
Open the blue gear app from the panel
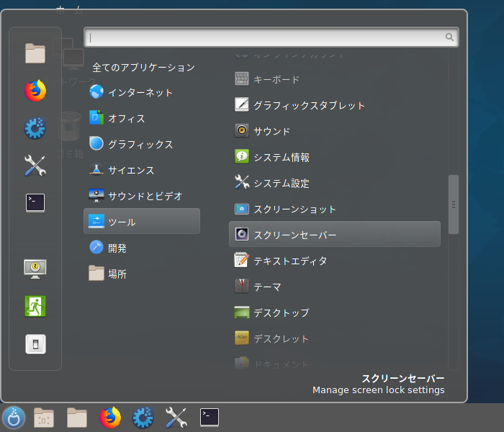(x=143, y=418)
